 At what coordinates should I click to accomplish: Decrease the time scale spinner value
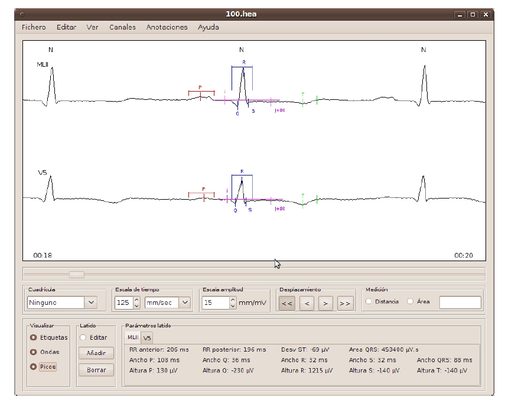pos(136,306)
